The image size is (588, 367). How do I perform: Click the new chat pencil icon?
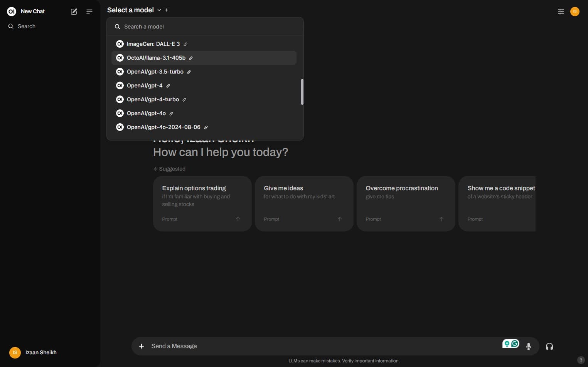click(74, 12)
